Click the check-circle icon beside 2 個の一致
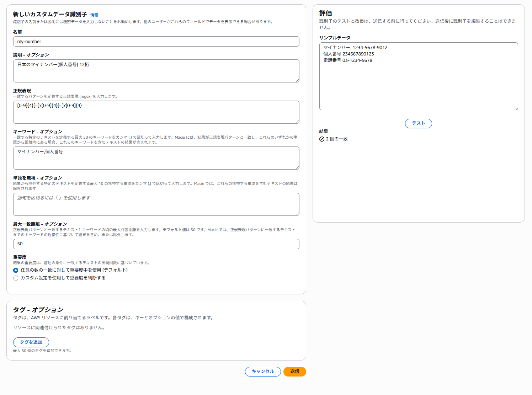This screenshot has width=532, height=395. click(322, 139)
